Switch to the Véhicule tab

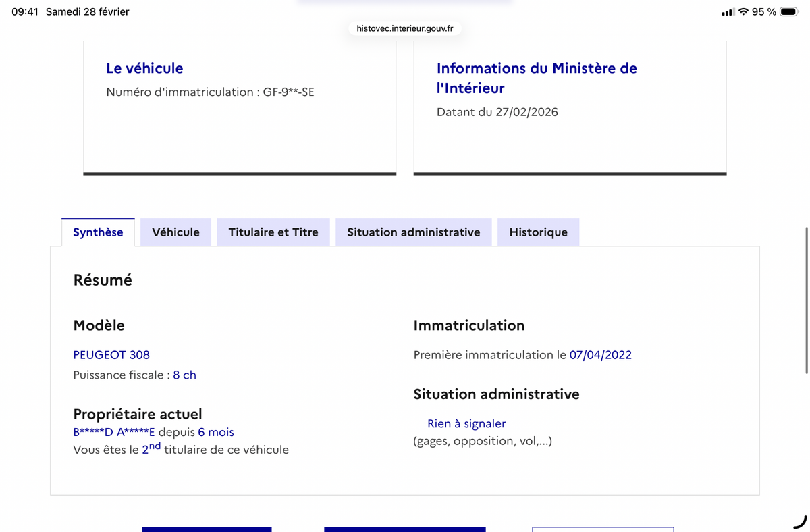point(175,232)
